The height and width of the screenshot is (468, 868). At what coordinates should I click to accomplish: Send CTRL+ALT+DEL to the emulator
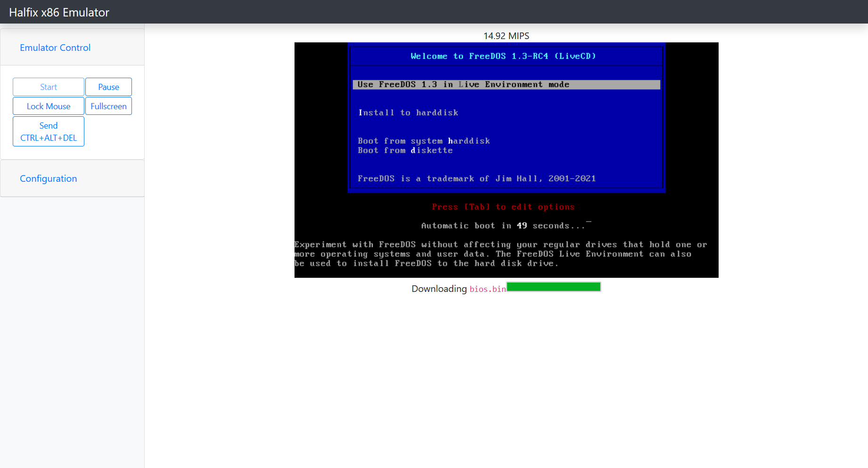tap(49, 132)
